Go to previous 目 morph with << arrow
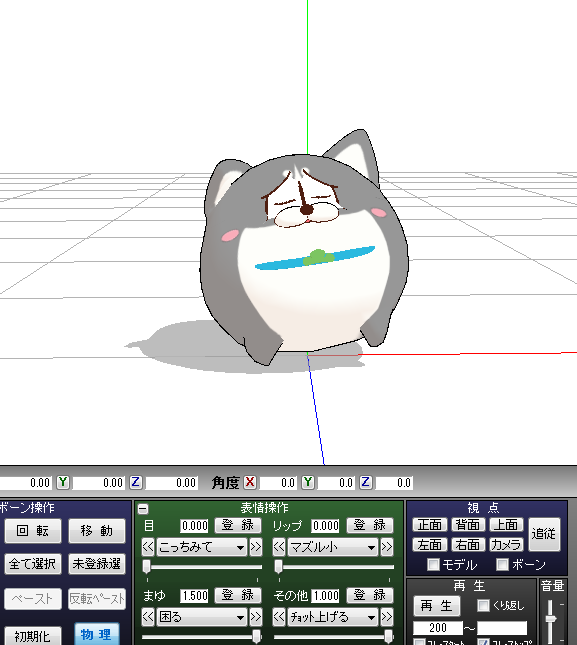577x645 pixels. click(x=148, y=547)
